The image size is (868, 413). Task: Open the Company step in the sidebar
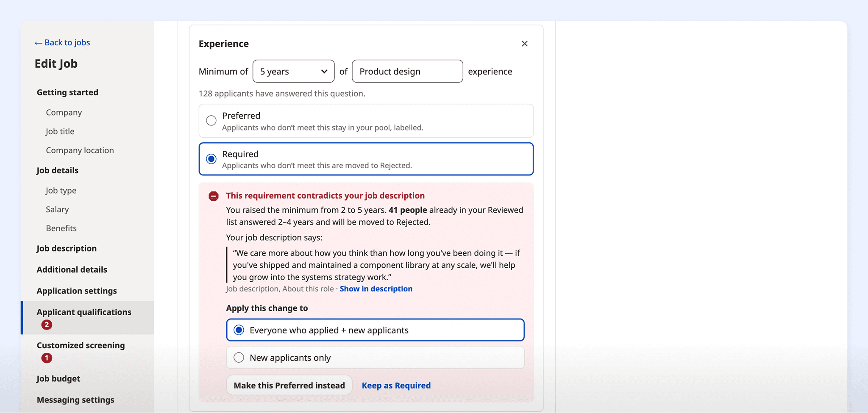click(x=64, y=112)
